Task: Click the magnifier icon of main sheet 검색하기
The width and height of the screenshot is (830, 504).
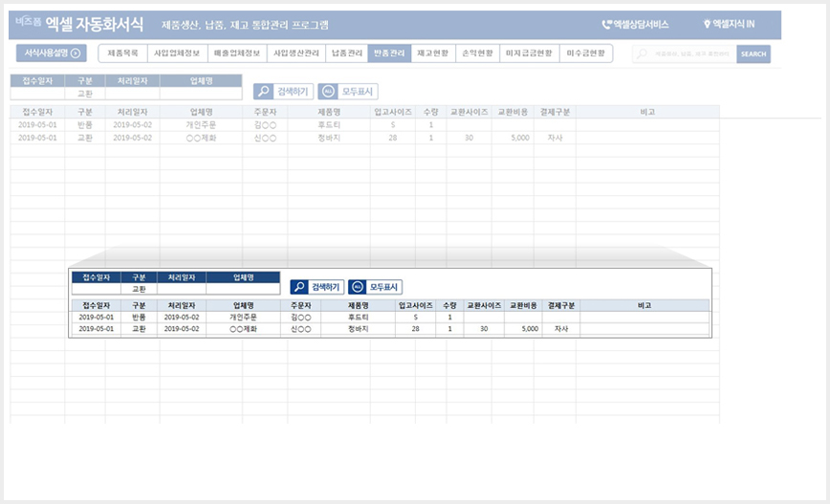Action: click(264, 91)
